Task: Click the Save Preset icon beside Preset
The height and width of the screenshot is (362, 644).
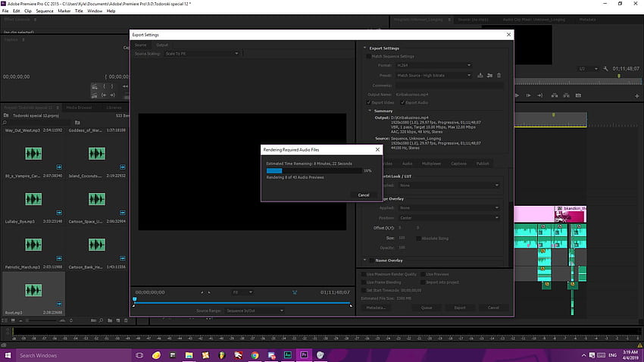Action: click(x=480, y=76)
